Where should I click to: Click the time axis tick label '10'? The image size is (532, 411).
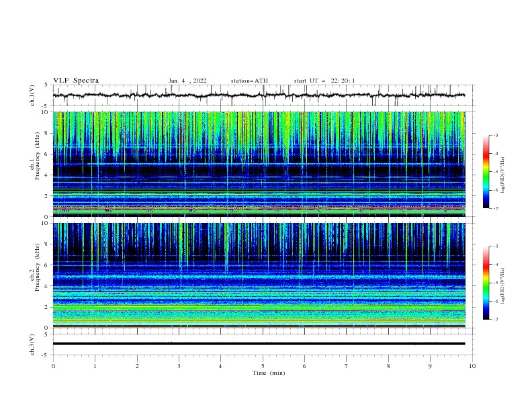[x=472, y=366]
